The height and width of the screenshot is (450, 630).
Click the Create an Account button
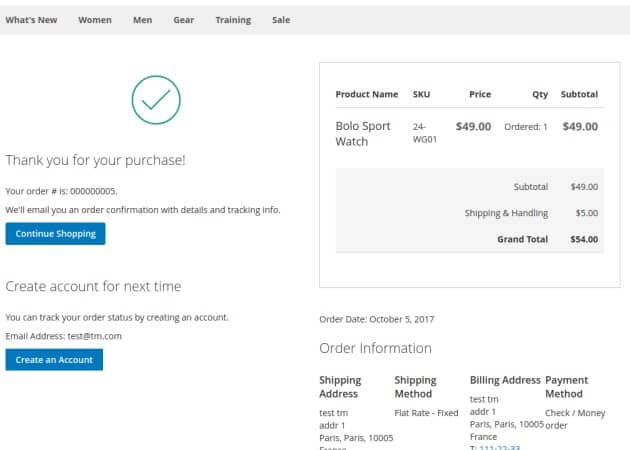coord(54,360)
